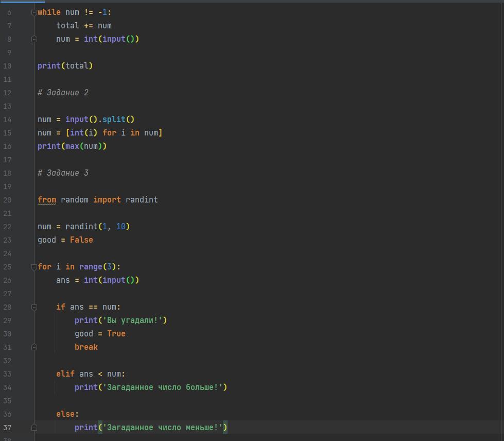Click the fold end marker beside break on line 31
Viewport: 504px width, 441px height.
pos(34,347)
